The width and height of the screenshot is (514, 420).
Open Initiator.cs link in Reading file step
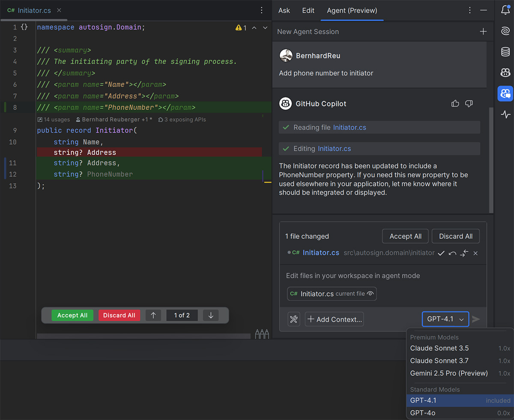point(350,127)
